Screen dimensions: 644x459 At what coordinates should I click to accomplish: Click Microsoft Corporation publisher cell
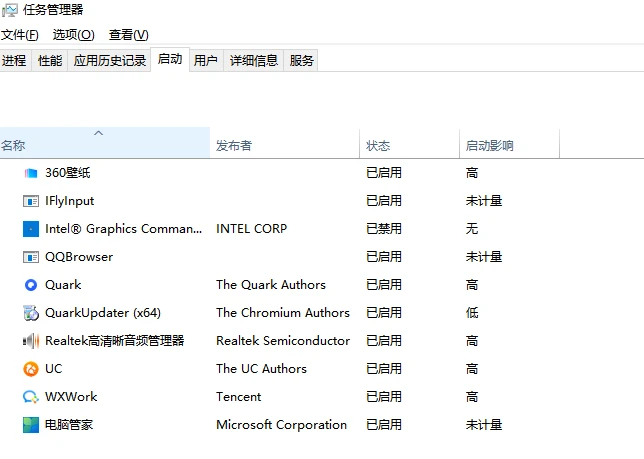pyautogui.click(x=281, y=425)
